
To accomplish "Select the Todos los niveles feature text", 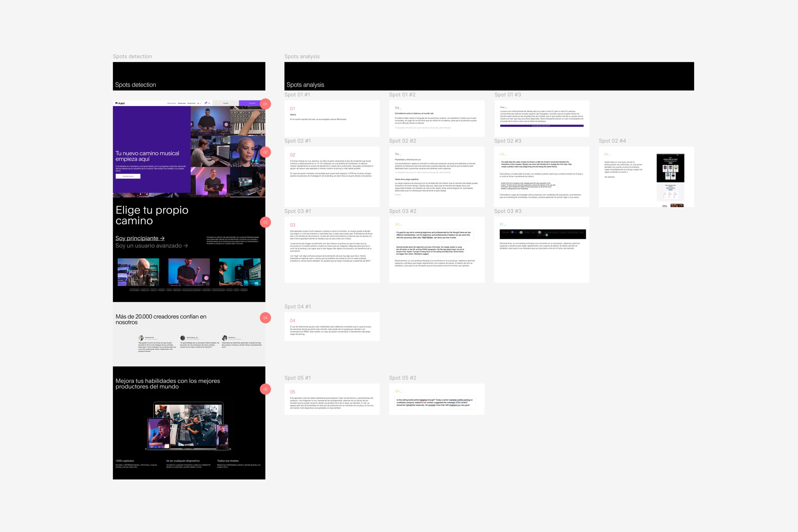I will tap(228, 461).
